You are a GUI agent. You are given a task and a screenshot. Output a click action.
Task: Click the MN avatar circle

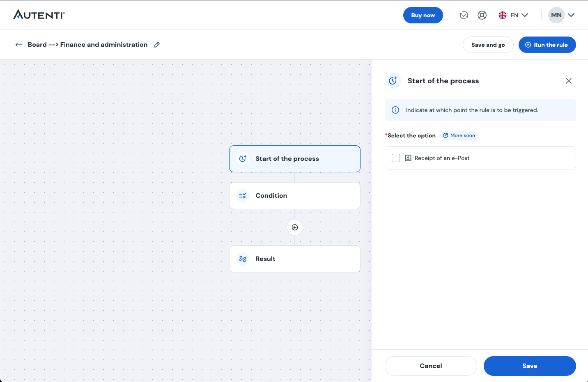(556, 15)
